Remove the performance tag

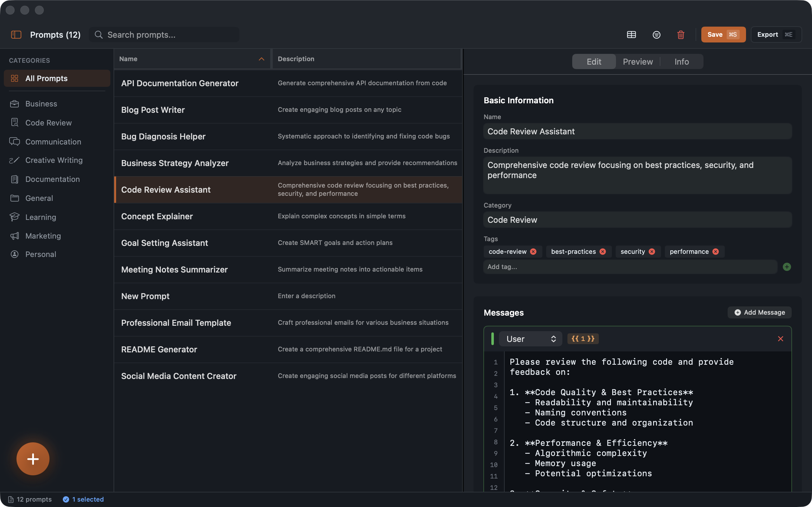point(715,251)
